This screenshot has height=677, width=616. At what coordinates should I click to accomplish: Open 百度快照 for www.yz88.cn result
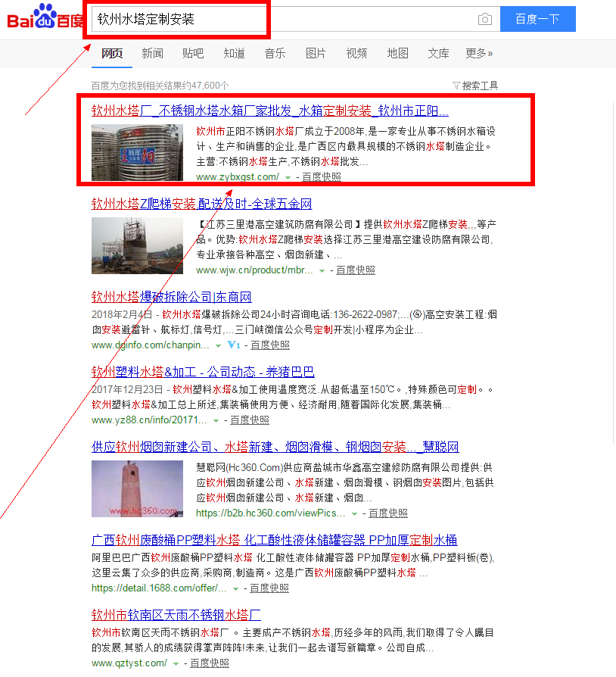[250, 420]
